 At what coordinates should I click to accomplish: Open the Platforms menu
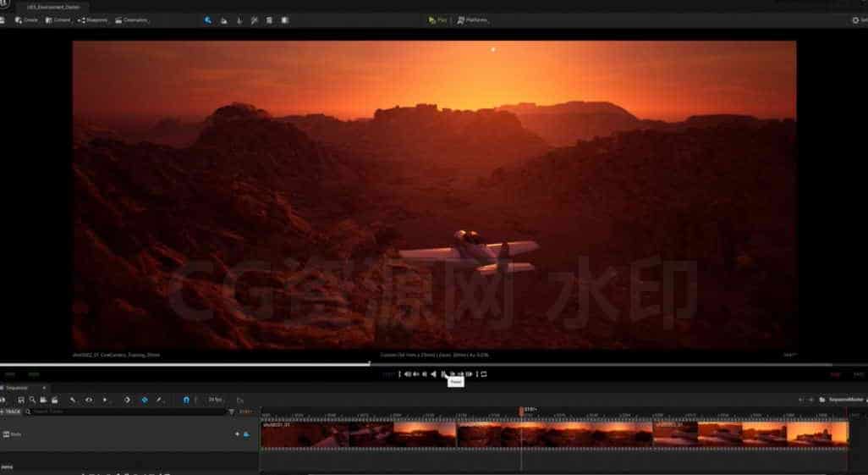[472, 20]
